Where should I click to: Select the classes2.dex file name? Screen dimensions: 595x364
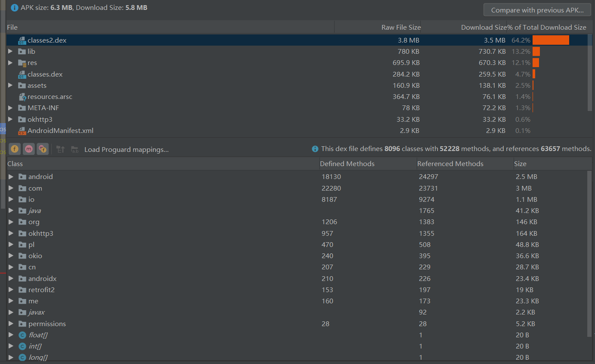[47, 40]
